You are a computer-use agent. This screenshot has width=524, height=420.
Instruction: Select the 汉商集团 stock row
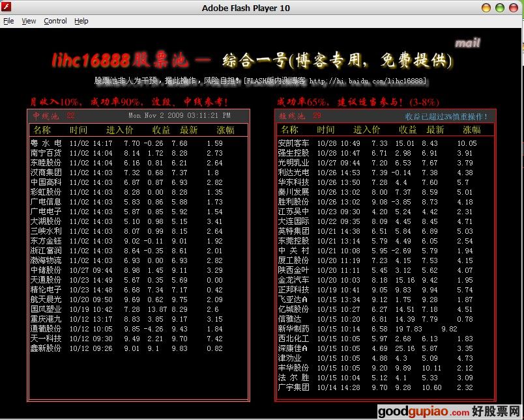point(126,173)
